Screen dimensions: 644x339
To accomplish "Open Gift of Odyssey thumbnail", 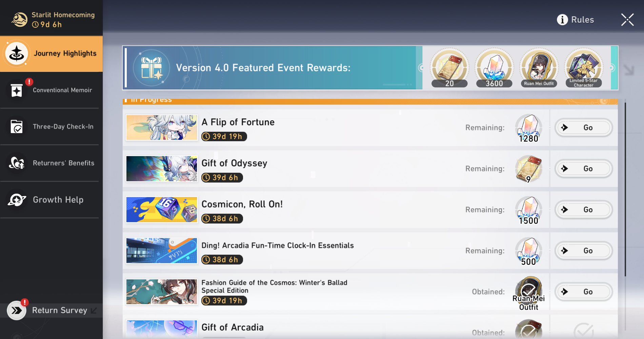I will [x=162, y=169].
